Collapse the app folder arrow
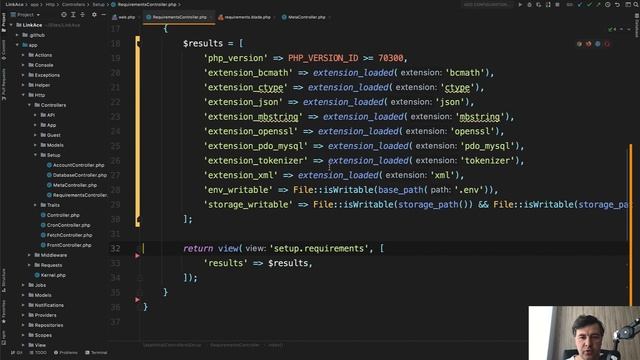 17,45
